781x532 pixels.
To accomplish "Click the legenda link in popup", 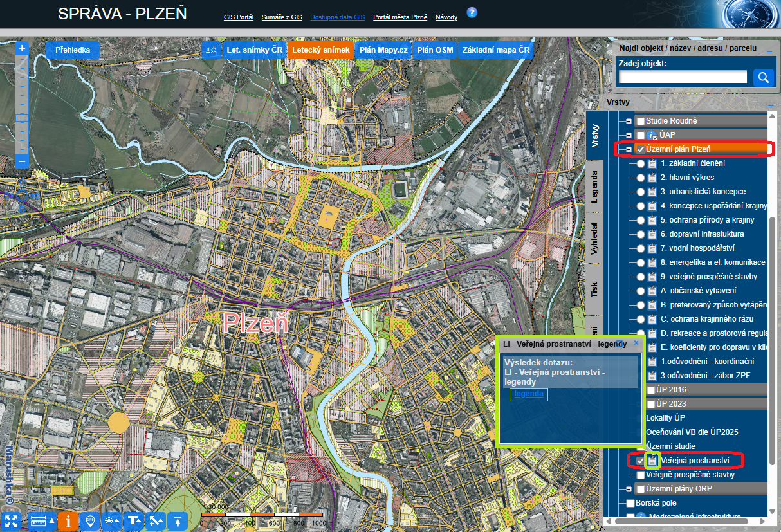I will [x=529, y=394].
